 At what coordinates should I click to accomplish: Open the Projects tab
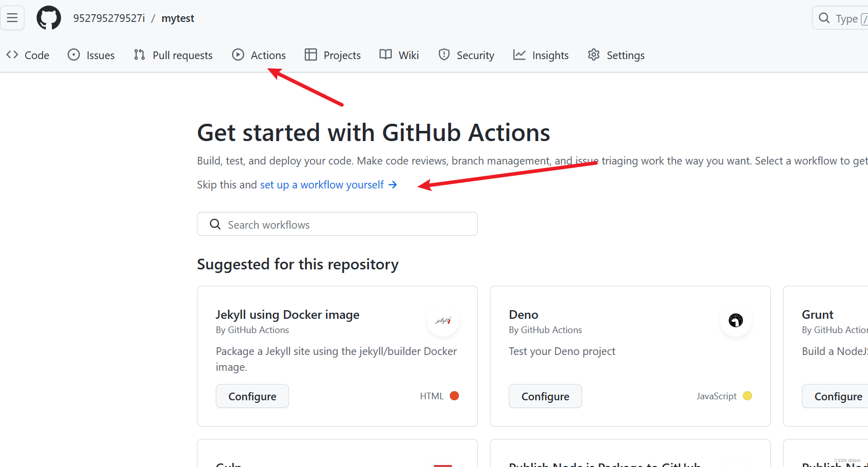[333, 55]
